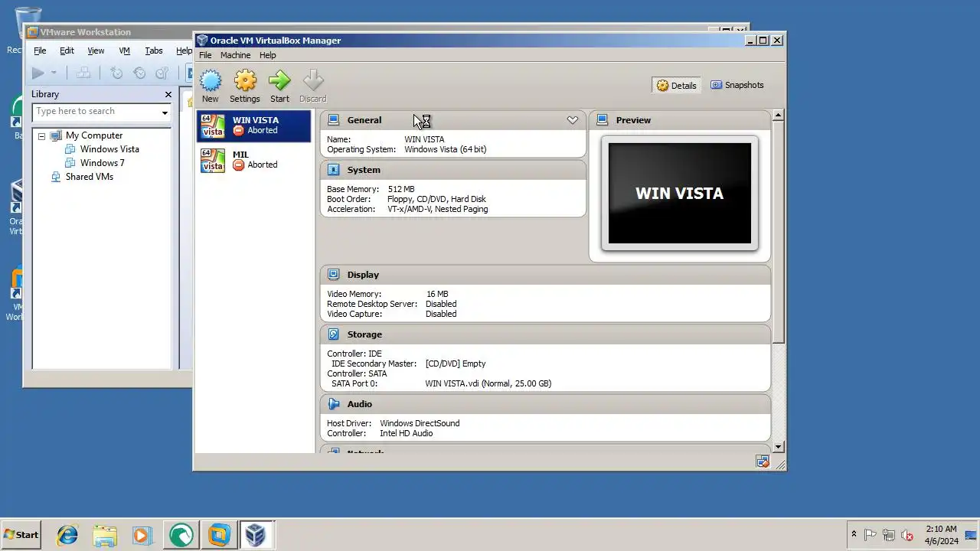Collapse the My Computer tree node
This screenshot has width=980, height=551.
[x=41, y=136]
